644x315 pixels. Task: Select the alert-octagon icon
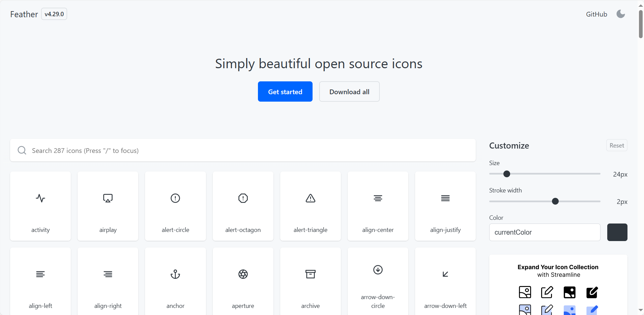243,206
